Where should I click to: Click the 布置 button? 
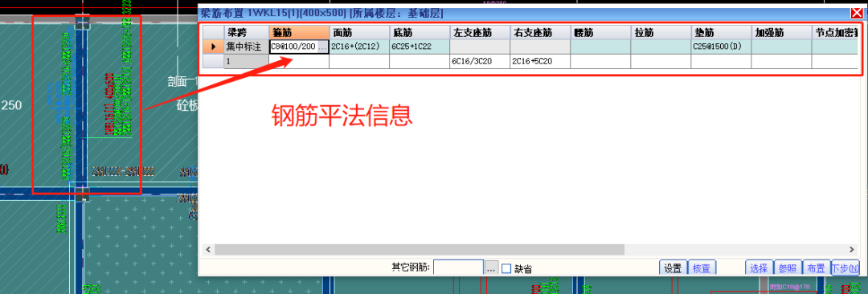pyautogui.click(x=817, y=268)
